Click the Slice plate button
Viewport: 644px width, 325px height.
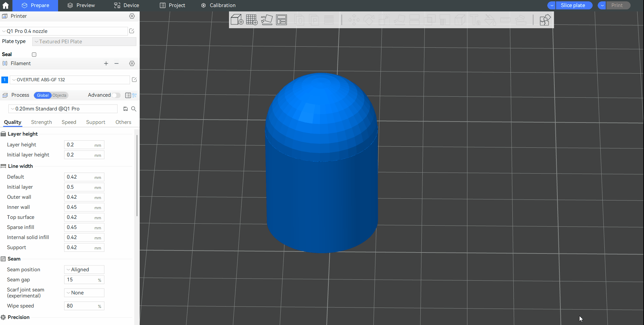point(573,5)
